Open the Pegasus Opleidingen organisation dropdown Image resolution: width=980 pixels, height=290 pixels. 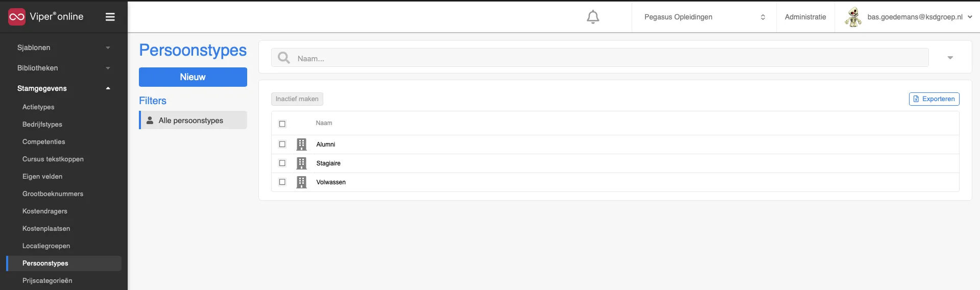pos(704,17)
